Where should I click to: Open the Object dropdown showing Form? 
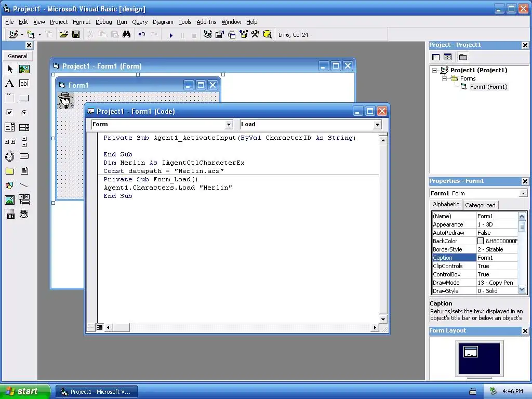tap(229, 125)
